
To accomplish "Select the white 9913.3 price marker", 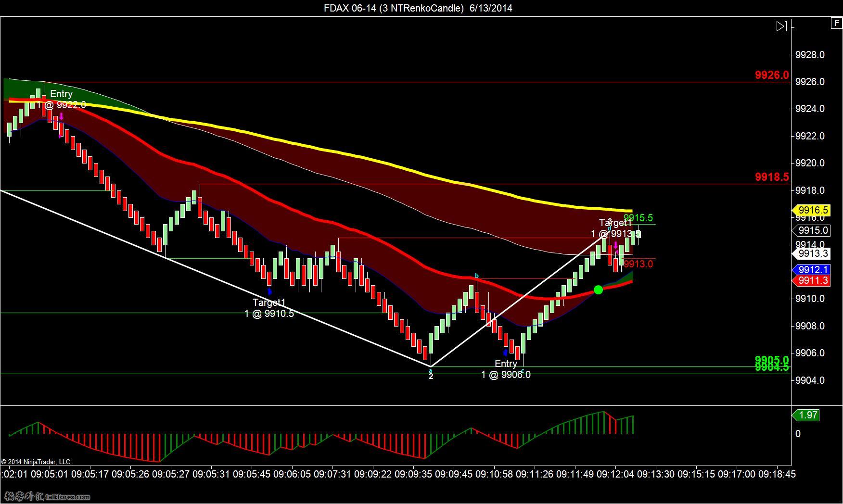I will [811, 253].
